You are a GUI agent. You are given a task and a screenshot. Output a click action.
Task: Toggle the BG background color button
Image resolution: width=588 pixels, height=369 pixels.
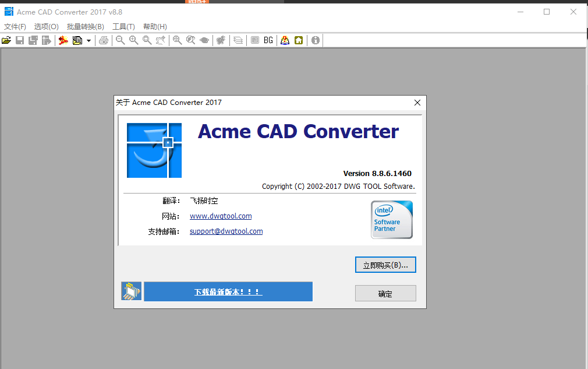(x=268, y=40)
